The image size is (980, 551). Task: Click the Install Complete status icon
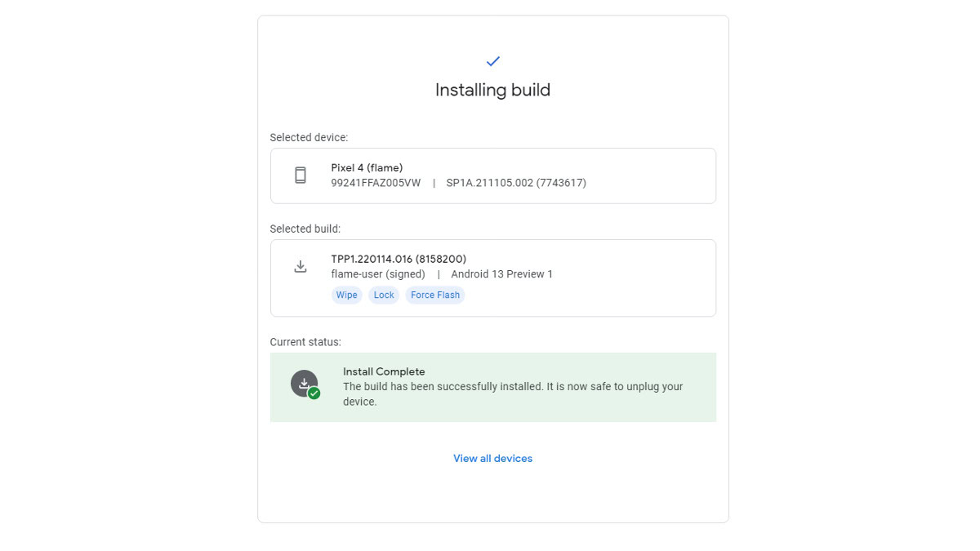(305, 384)
